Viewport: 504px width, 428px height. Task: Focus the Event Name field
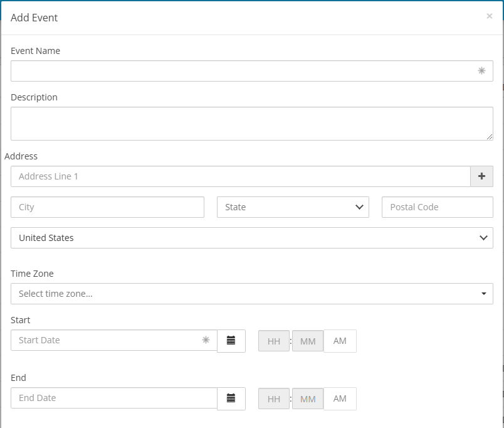coord(251,71)
